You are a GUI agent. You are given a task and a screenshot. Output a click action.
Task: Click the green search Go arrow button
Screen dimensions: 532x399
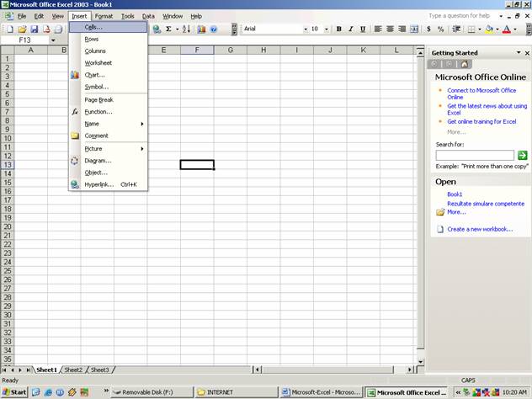pyautogui.click(x=522, y=156)
